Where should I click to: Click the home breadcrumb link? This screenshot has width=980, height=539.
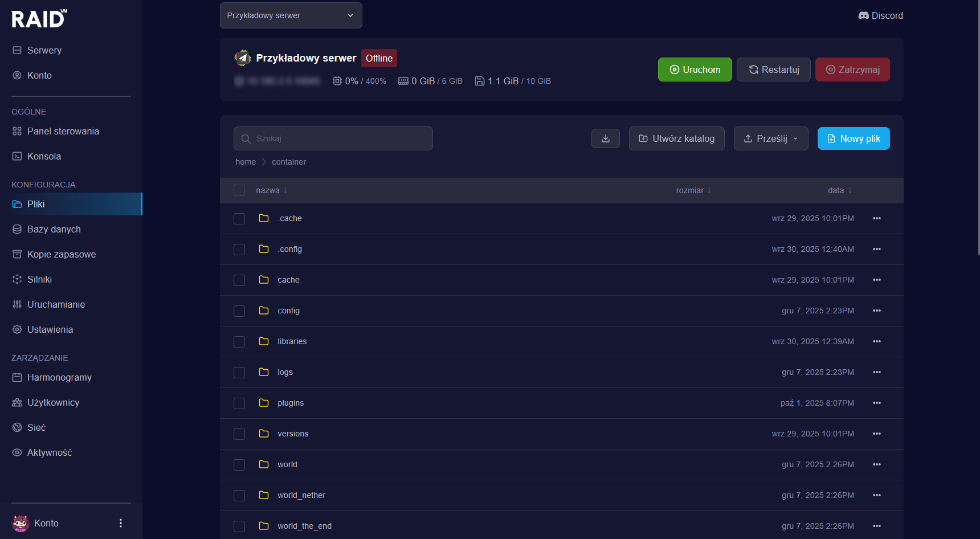coord(246,162)
